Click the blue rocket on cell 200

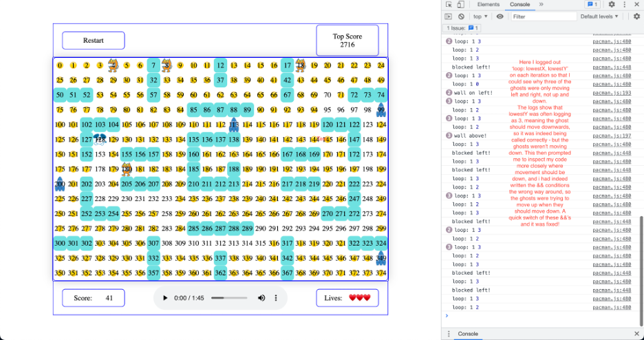(60, 184)
